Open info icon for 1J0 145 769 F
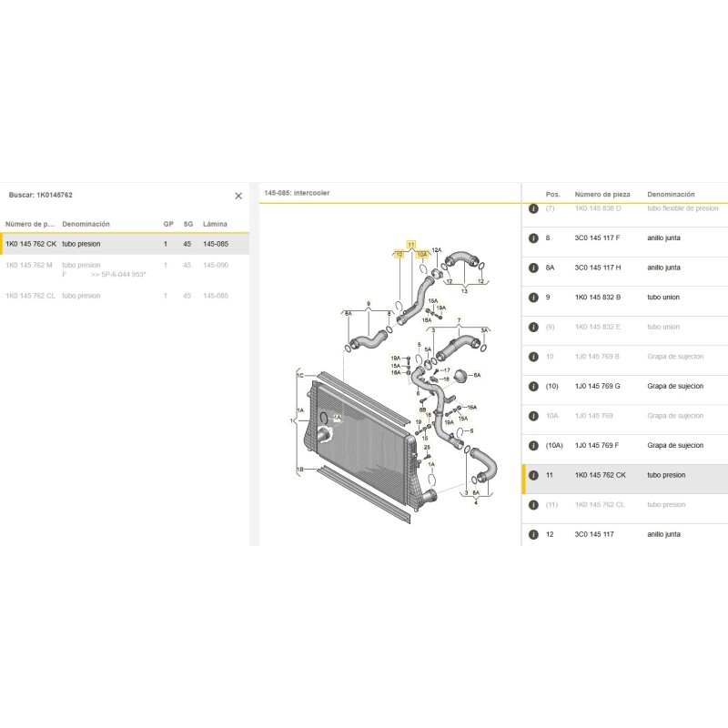This screenshot has height=728, width=728. tap(533, 446)
